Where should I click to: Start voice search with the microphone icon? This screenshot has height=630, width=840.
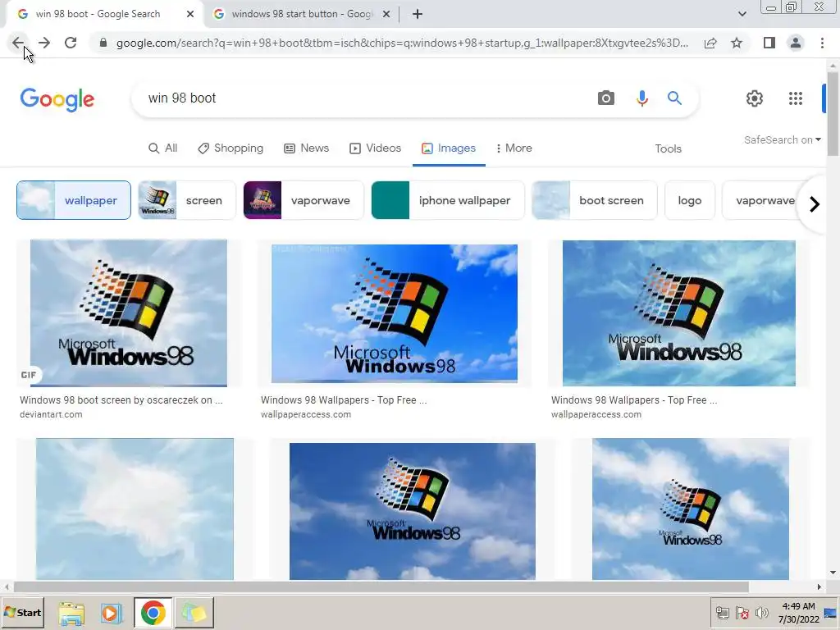pyautogui.click(x=641, y=98)
